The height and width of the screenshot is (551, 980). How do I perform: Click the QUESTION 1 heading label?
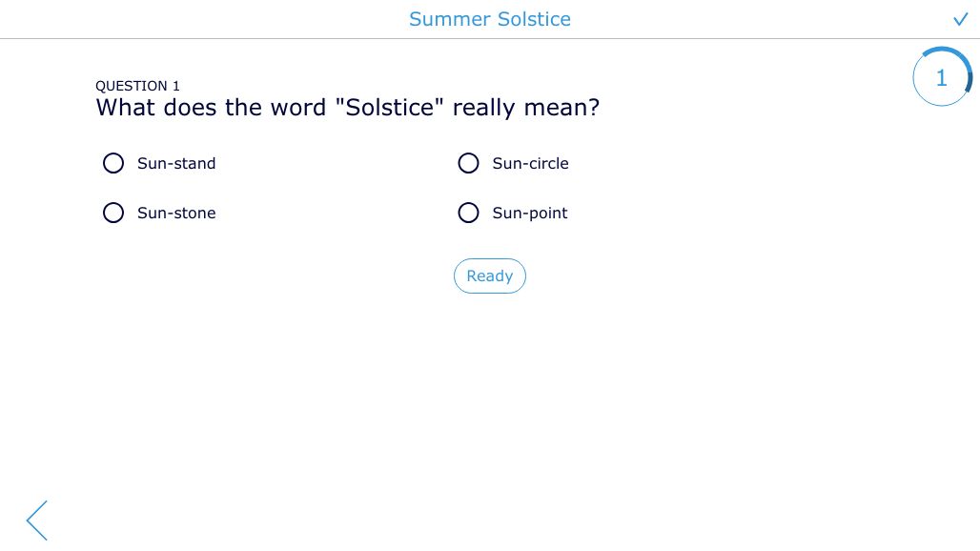point(137,86)
